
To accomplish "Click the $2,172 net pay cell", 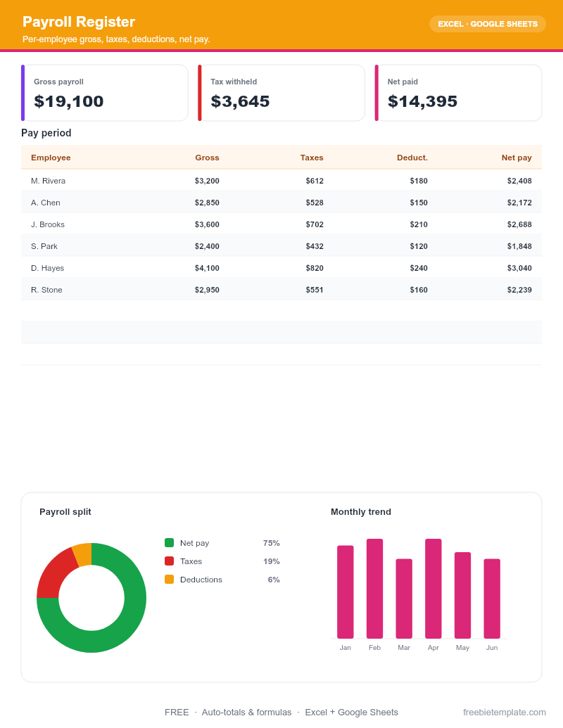I will (519, 203).
